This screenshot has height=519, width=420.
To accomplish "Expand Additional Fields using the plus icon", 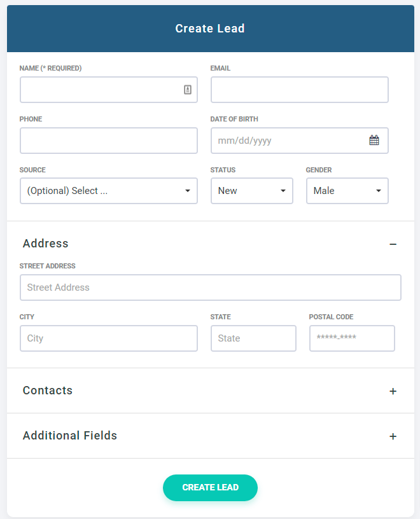I will pos(393,436).
